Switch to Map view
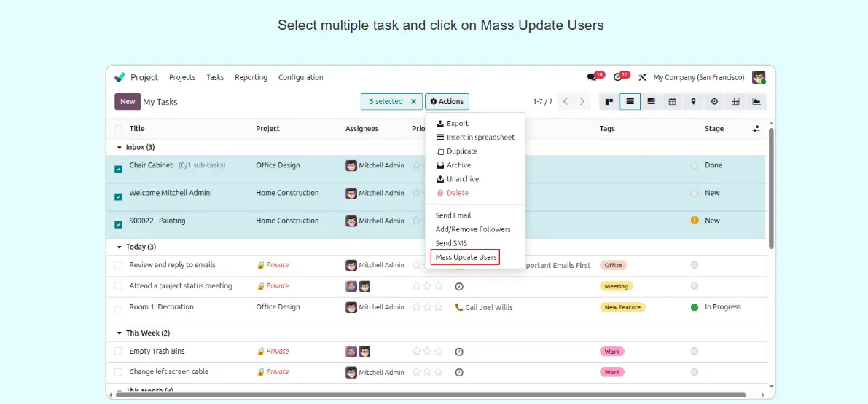Image resolution: width=868 pixels, height=404 pixels. (693, 102)
